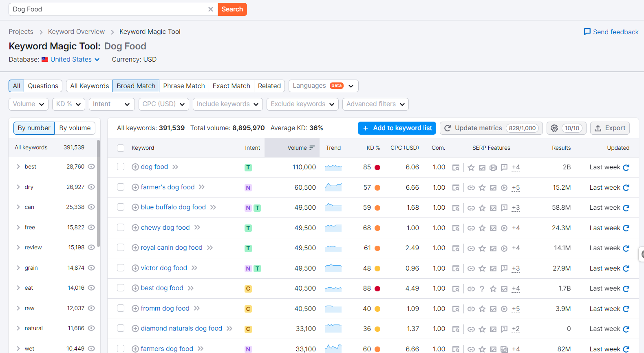Open table settings gear 10/10
Viewport: 644px width, 353px height.
[x=566, y=128]
